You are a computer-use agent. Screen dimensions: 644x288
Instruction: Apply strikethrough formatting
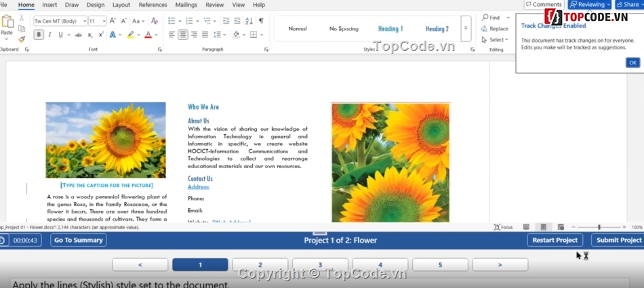tap(79, 35)
